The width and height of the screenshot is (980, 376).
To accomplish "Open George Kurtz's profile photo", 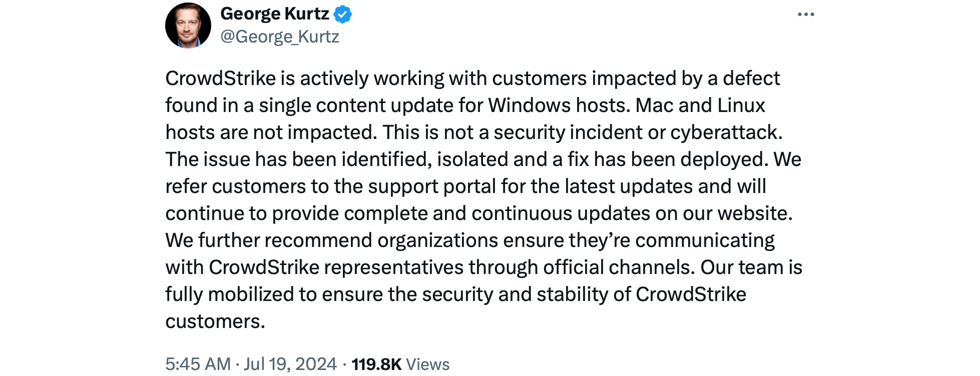I will (x=188, y=25).
